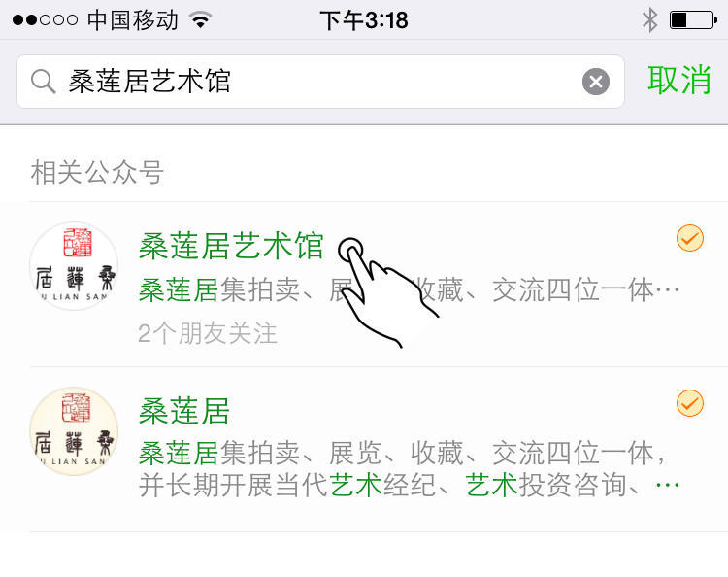Tap the 下午3:18 clock in status bar
This screenshot has width=728, height=577.
[364, 20]
